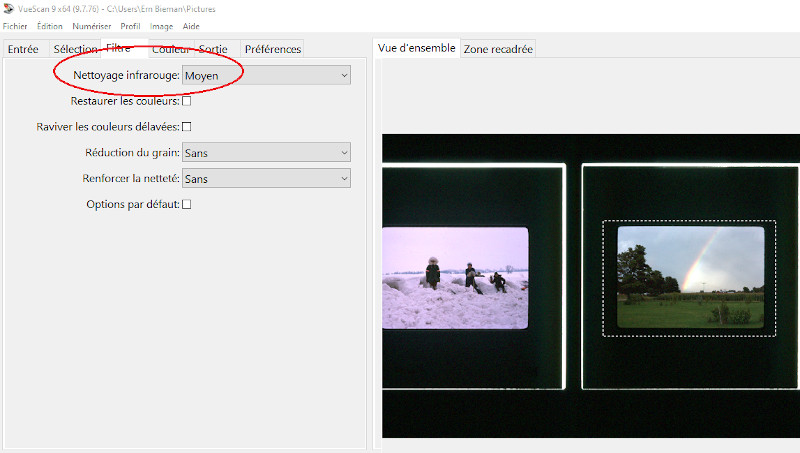Open the Aide menu
Image resolution: width=800 pixels, height=453 pixels.
tap(190, 25)
